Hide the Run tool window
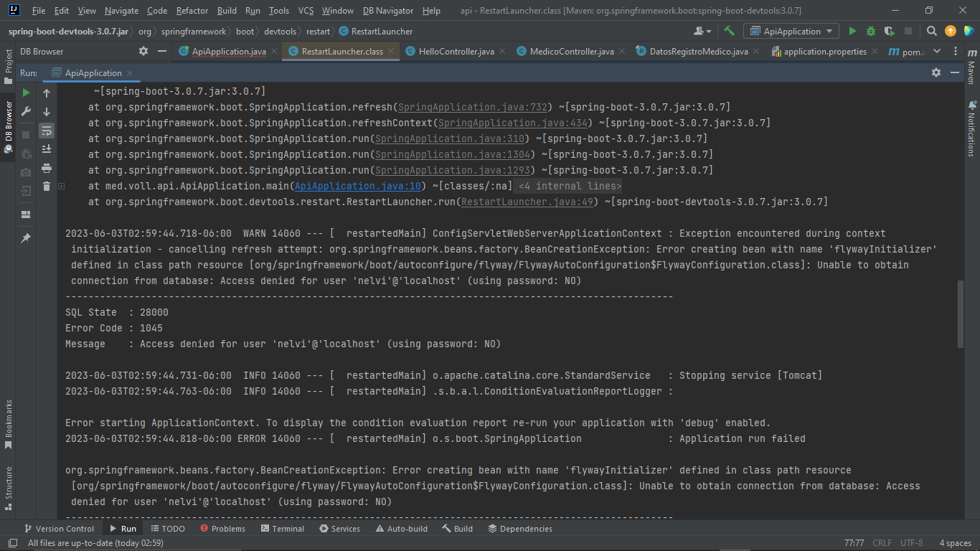This screenshot has height=551, width=980. click(955, 72)
